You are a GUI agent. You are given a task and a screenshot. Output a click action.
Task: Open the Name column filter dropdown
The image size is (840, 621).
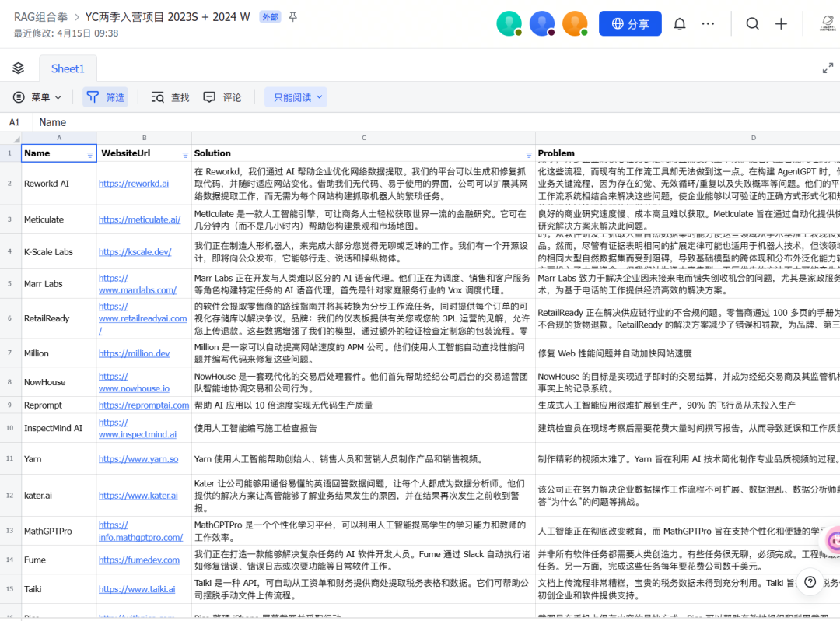pyautogui.click(x=89, y=155)
